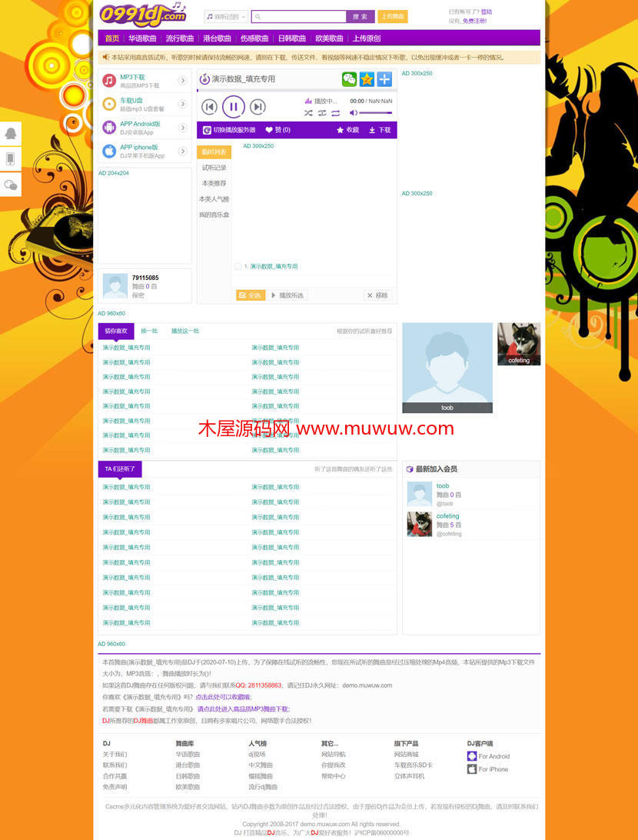Click the QQ penguin icon in left sidebar
Screen dimensions: 638x840
11,133
